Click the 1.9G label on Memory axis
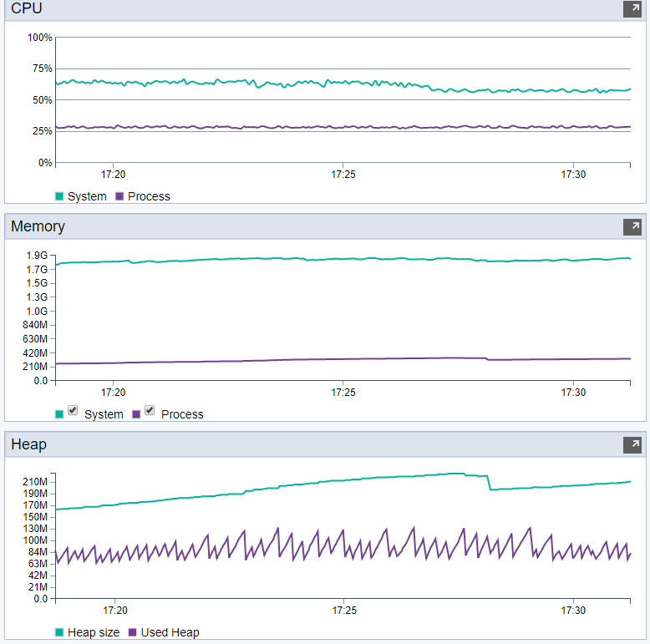650x644 pixels. click(x=37, y=256)
